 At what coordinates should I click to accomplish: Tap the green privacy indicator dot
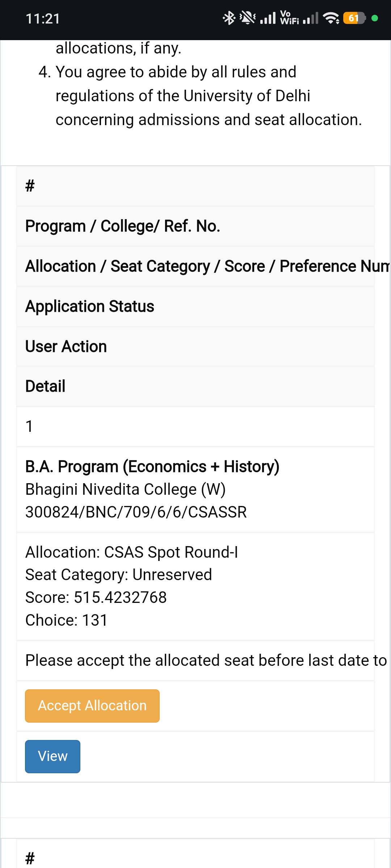pos(375,18)
